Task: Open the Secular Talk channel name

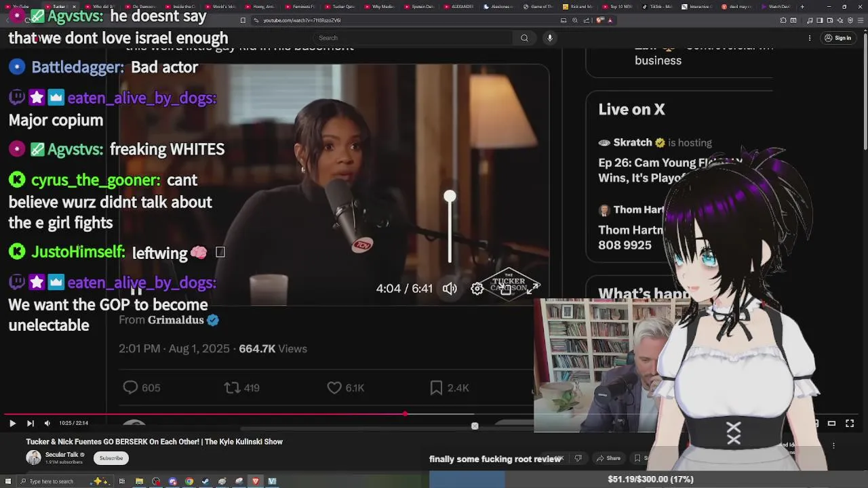Action: pos(62,455)
